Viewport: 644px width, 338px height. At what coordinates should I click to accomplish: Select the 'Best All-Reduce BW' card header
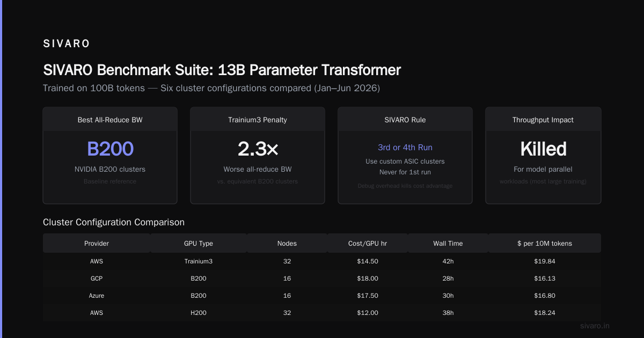tap(110, 120)
